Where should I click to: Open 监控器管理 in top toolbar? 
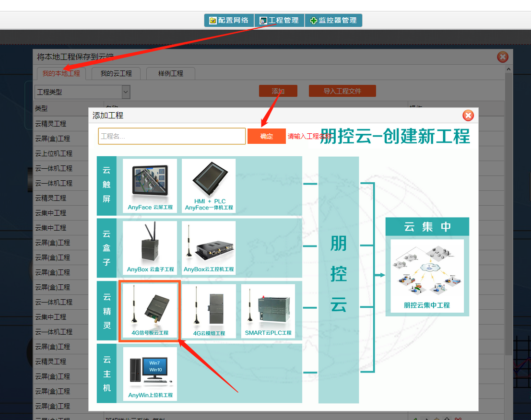[333, 20]
